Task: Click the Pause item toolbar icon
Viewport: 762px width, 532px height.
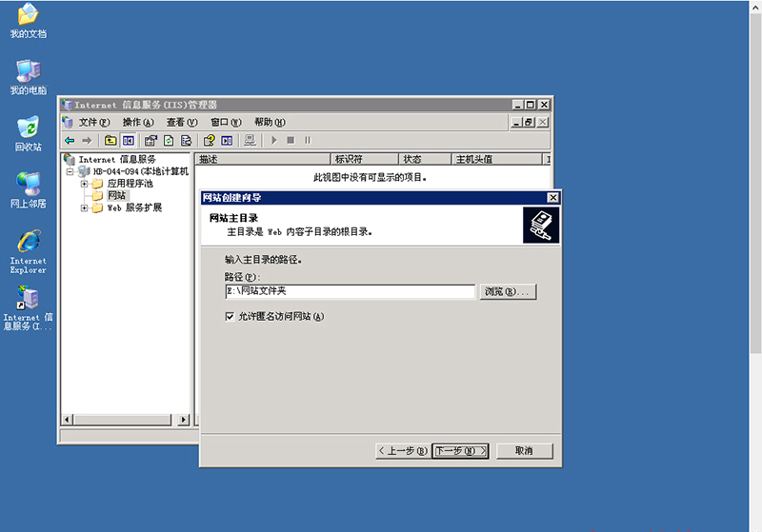Action: coord(308,141)
